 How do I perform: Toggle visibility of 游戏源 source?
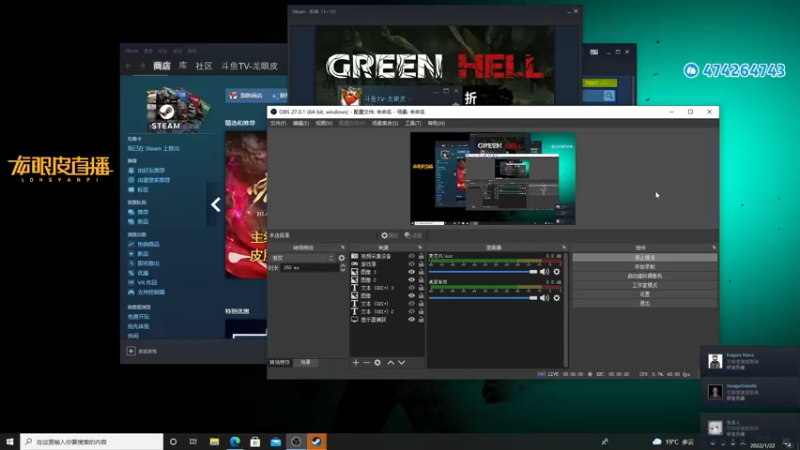[x=411, y=264]
